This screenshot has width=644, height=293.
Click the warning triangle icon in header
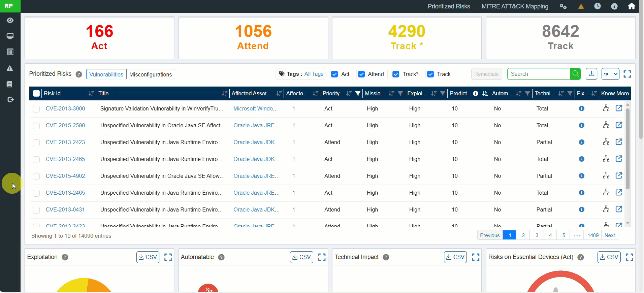pyautogui.click(x=581, y=6)
